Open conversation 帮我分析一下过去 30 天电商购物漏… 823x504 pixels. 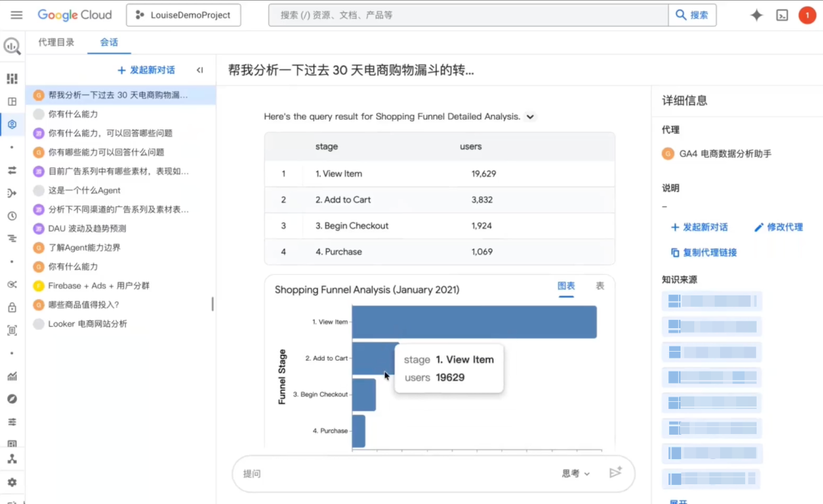point(120,95)
